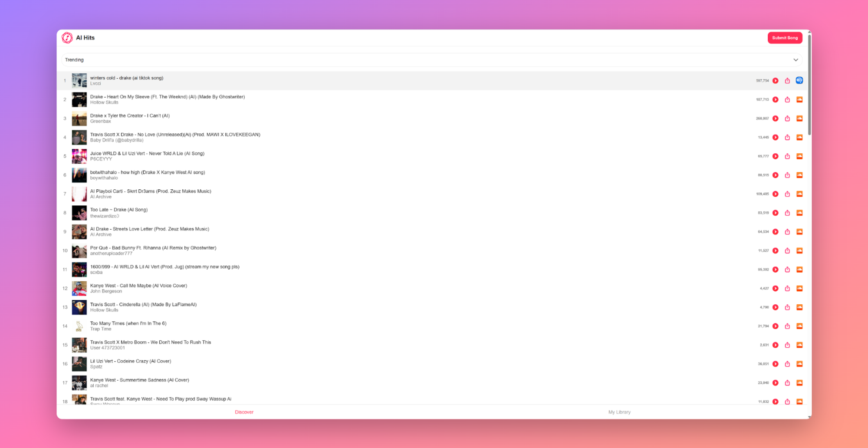
Task: Select artist 'John Bergeson'
Action: tap(106, 291)
